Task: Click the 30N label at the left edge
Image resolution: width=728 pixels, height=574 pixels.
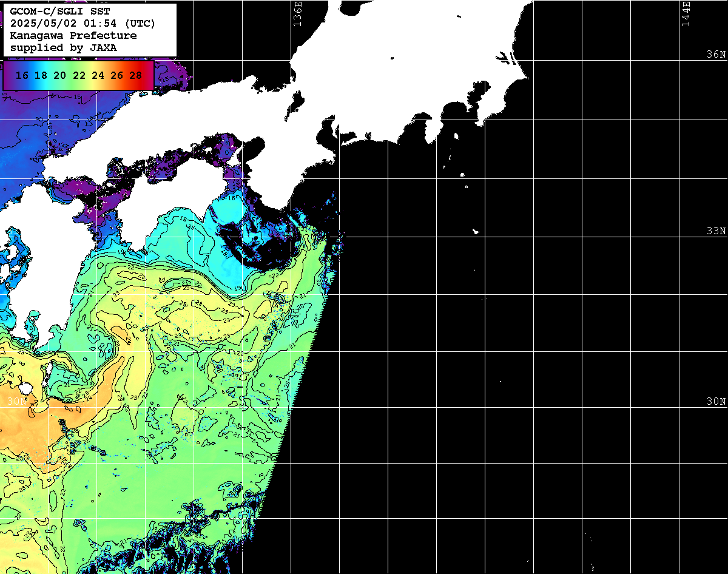Action: click(17, 402)
